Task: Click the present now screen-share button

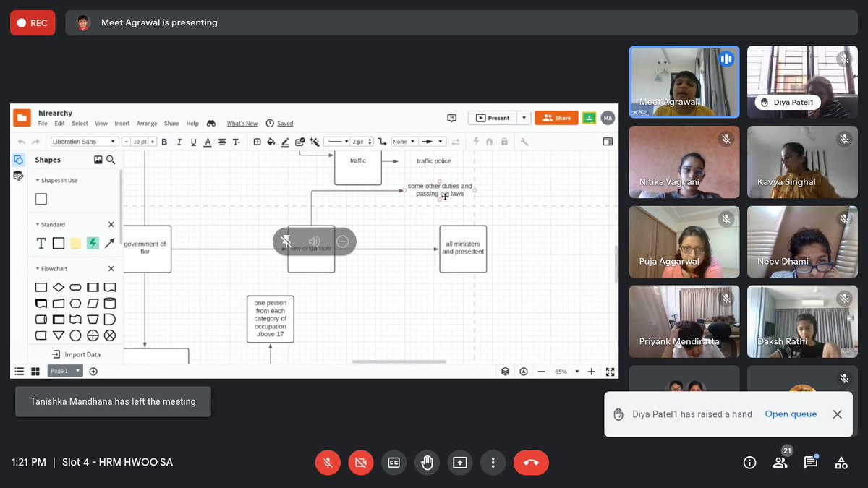Action: tap(460, 463)
